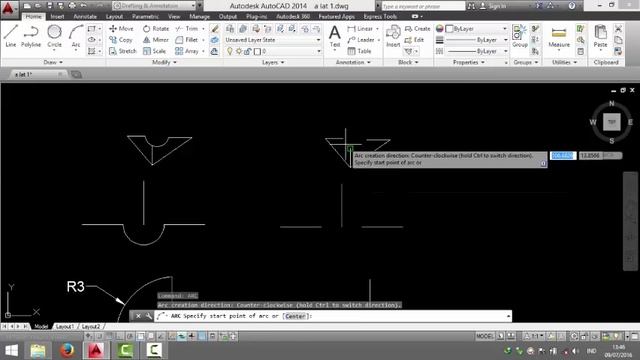The height and width of the screenshot is (360, 640).
Task: Click the Measure tool
Action: click(x=559, y=37)
